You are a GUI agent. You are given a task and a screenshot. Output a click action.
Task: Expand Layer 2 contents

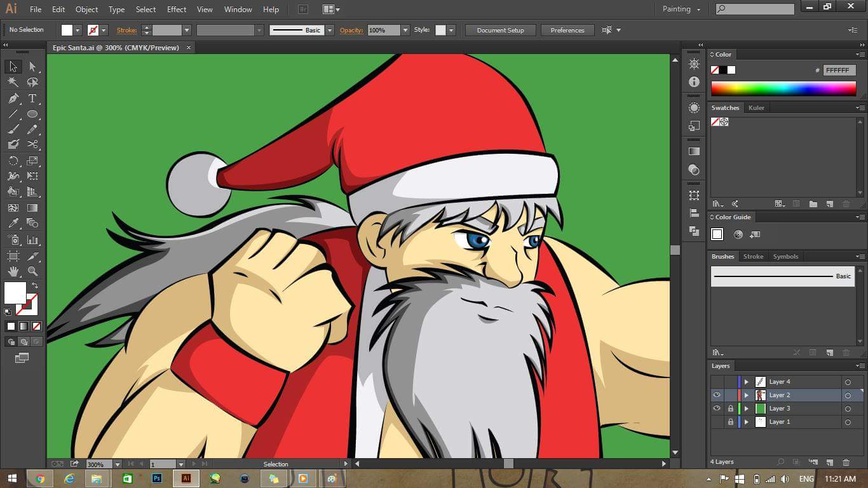747,395
